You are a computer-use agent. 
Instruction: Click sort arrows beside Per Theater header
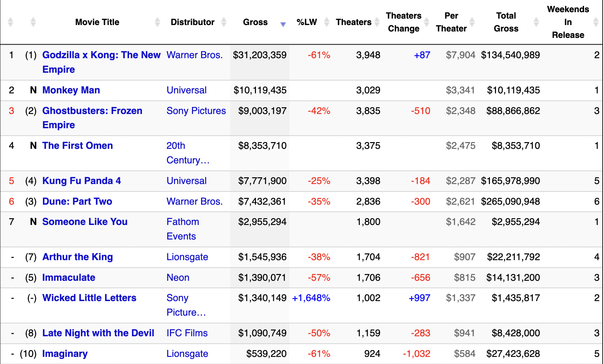pyautogui.click(x=472, y=22)
